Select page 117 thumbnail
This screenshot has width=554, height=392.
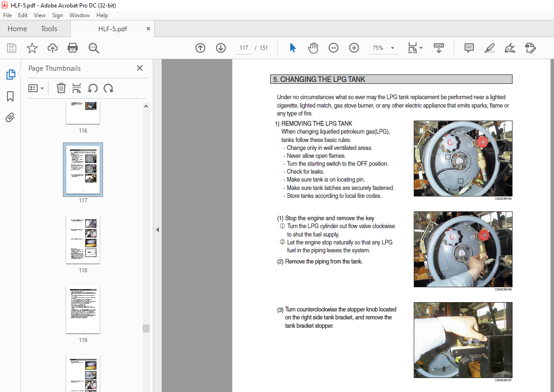[83, 169]
